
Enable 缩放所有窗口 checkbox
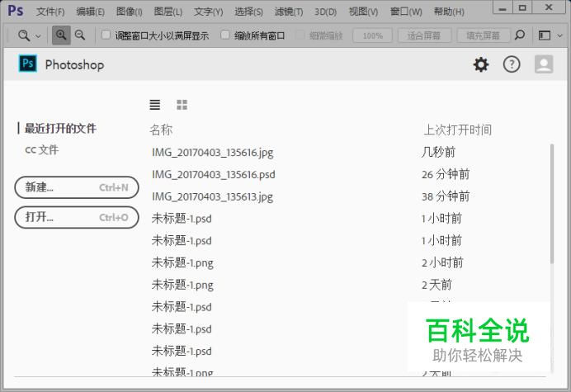tap(225, 35)
